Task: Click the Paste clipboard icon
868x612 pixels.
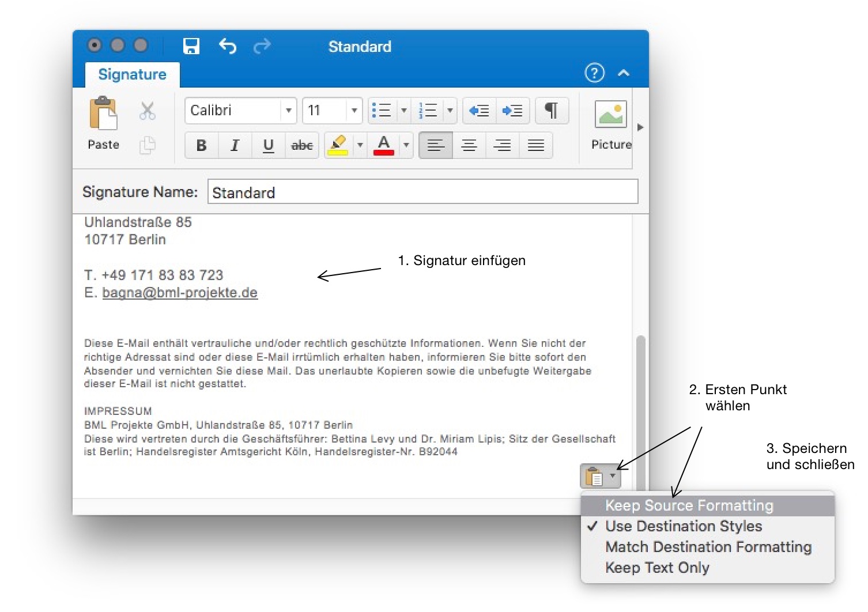Action: coord(103,114)
